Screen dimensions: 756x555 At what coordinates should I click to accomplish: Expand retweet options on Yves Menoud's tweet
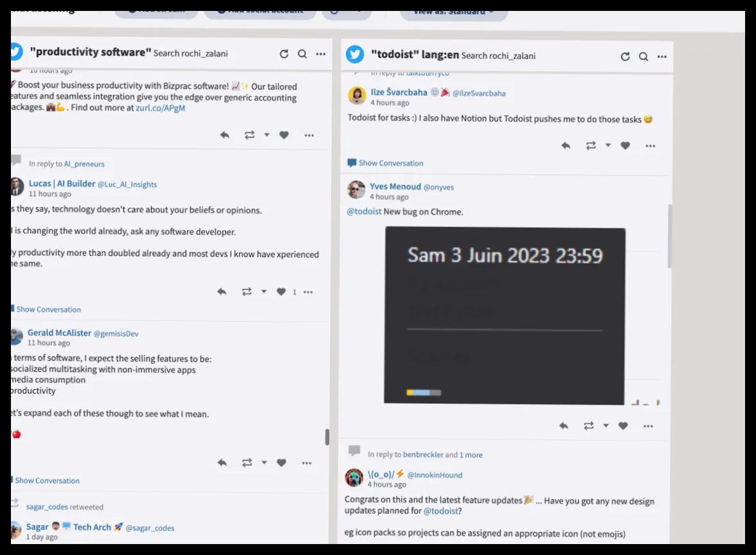[x=606, y=426]
